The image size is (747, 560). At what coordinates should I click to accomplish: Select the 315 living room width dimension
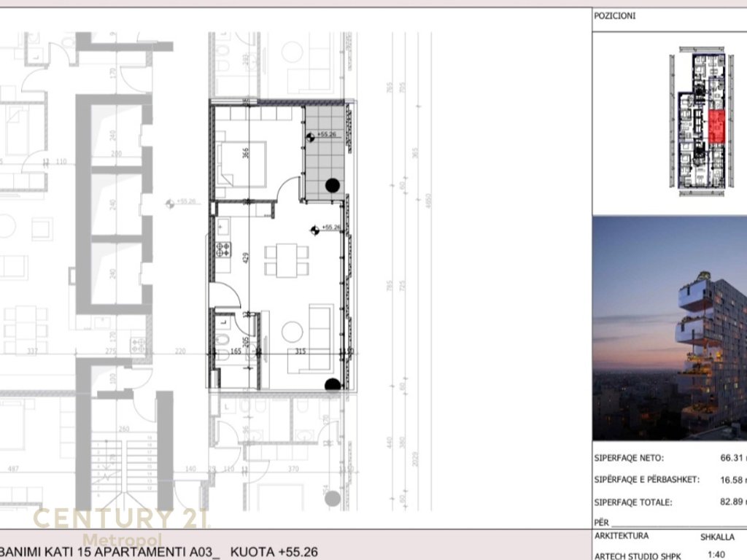tap(300, 351)
